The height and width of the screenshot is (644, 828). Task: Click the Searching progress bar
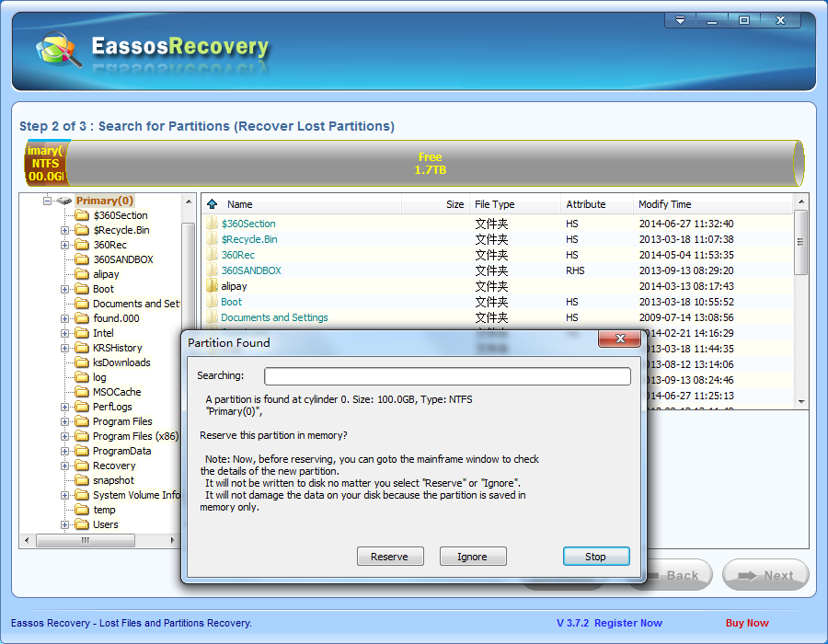click(x=447, y=376)
